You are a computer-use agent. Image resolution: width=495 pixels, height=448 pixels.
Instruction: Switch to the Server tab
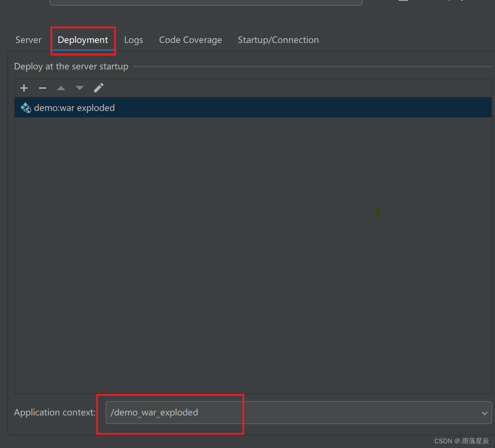[29, 40]
